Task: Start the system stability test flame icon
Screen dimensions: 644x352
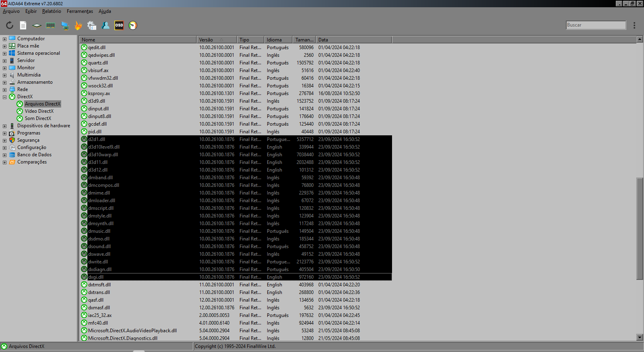Action: tap(78, 25)
